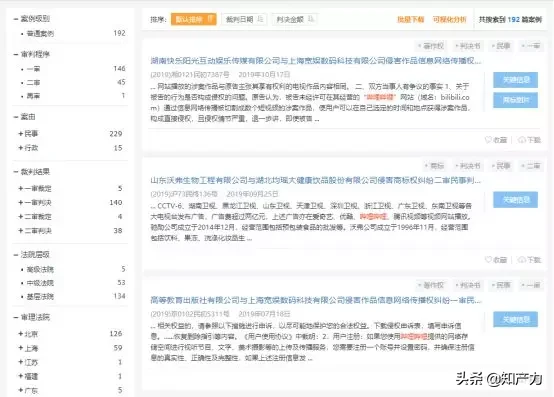Open the 山东沃弗生物工程 case title

316,180
